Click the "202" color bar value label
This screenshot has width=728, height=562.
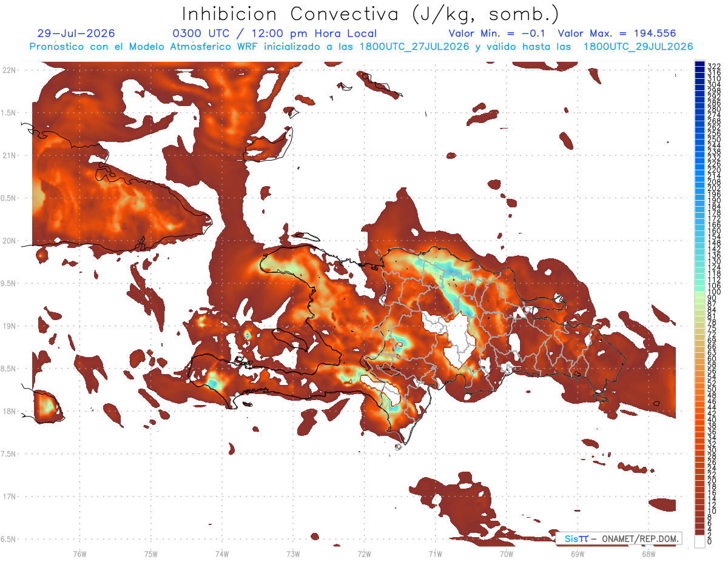(714, 189)
